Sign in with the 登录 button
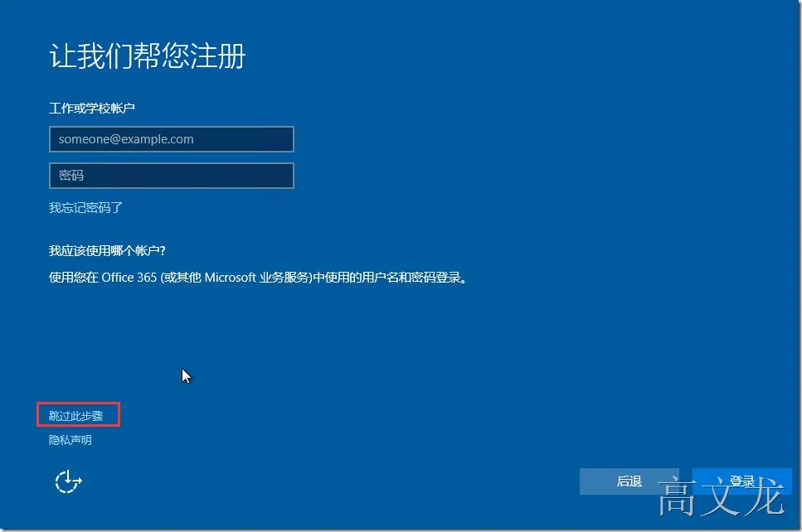Viewport: 802px width, 532px height. [742, 481]
